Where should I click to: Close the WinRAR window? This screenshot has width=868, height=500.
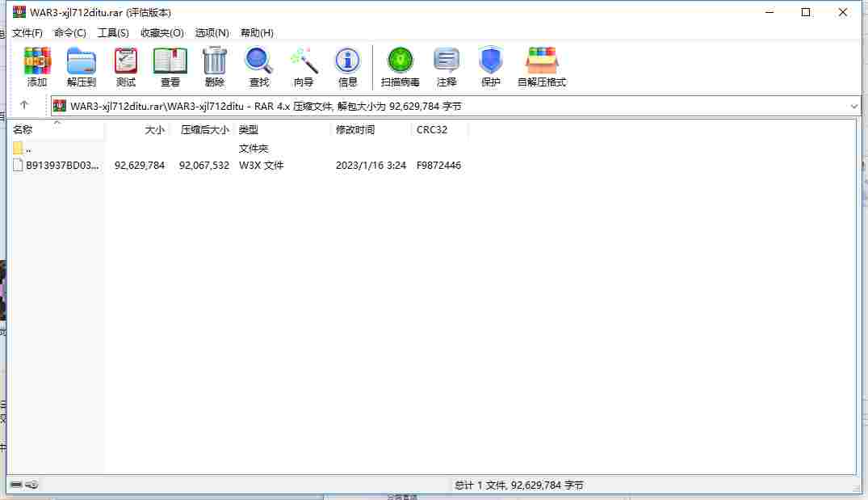[842, 12]
